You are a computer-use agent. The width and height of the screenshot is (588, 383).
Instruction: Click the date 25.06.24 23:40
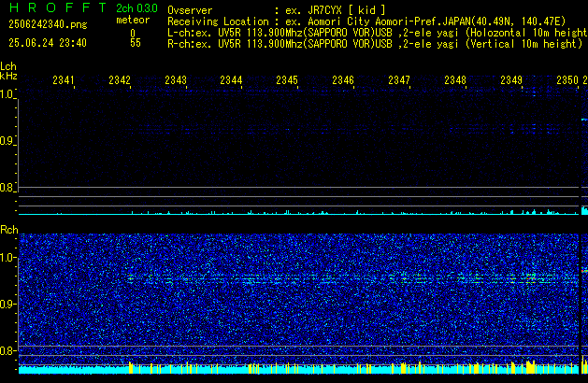pyautogui.click(x=48, y=43)
